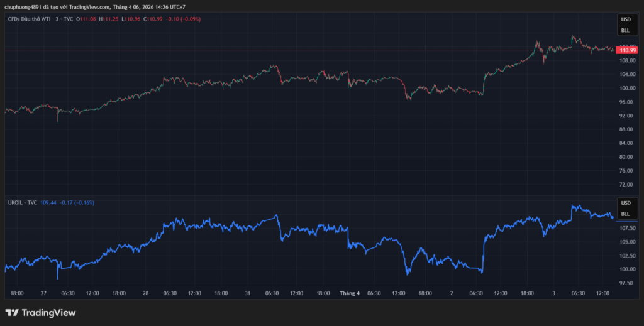Click the '28' date on the time axis
Screen dimensions: 644x326
click(x=145, y=293)
